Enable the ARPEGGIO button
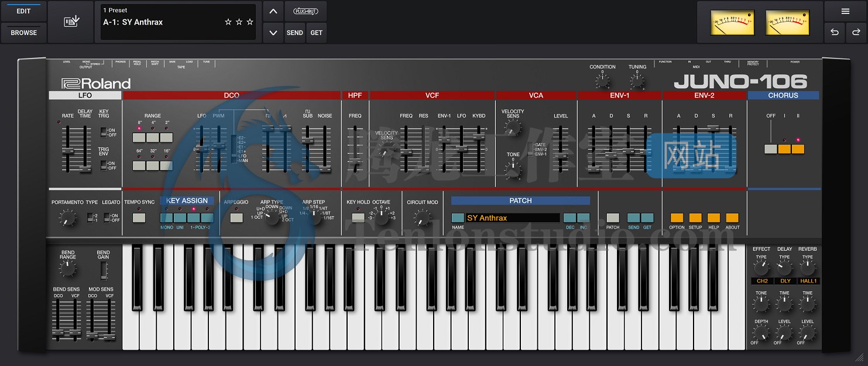 [x=236, y=218]
